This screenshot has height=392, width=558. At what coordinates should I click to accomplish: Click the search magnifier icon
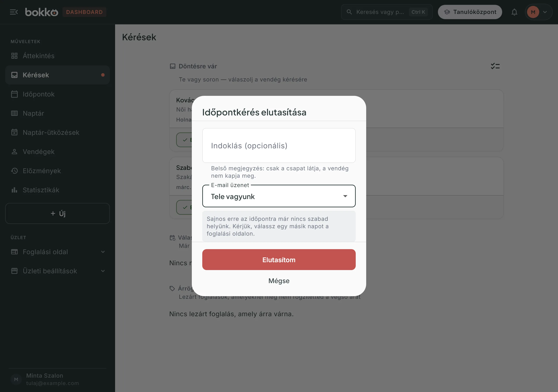pos(349,12)
